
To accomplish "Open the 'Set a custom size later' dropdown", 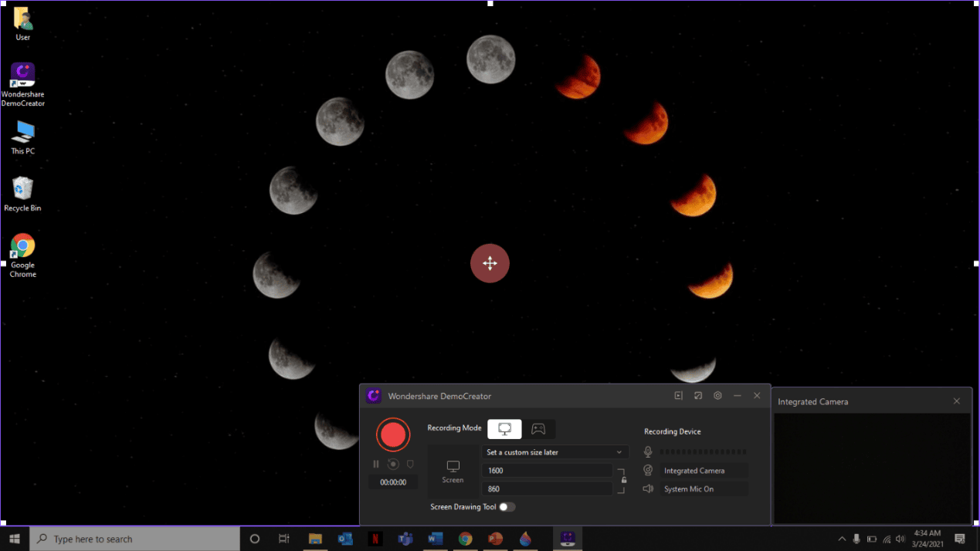I will click(554, 452).
